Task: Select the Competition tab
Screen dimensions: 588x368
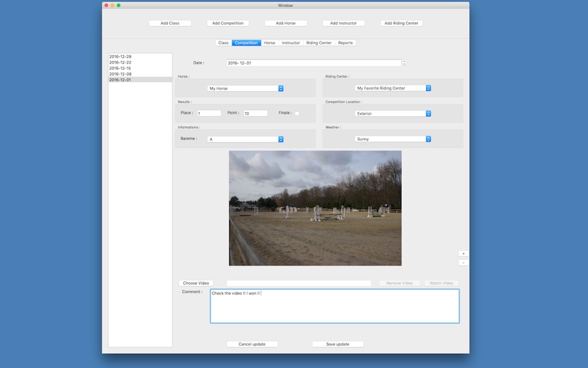Action: pyautogui.click(x=246, y=43)
